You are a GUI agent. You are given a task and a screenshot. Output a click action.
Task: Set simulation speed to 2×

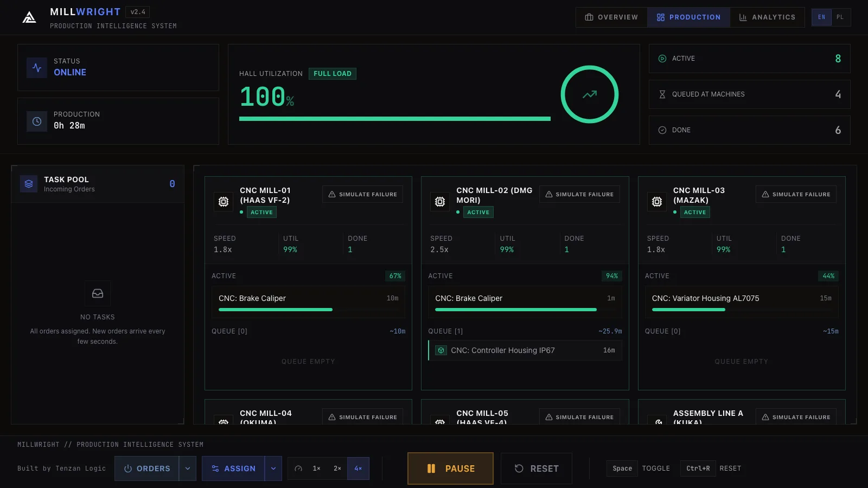click(x=337, y=468)
